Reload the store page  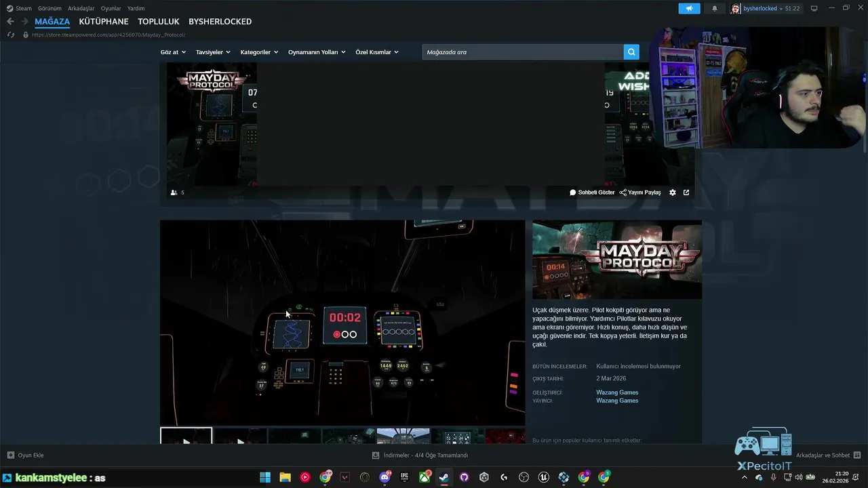coord(10,35)
